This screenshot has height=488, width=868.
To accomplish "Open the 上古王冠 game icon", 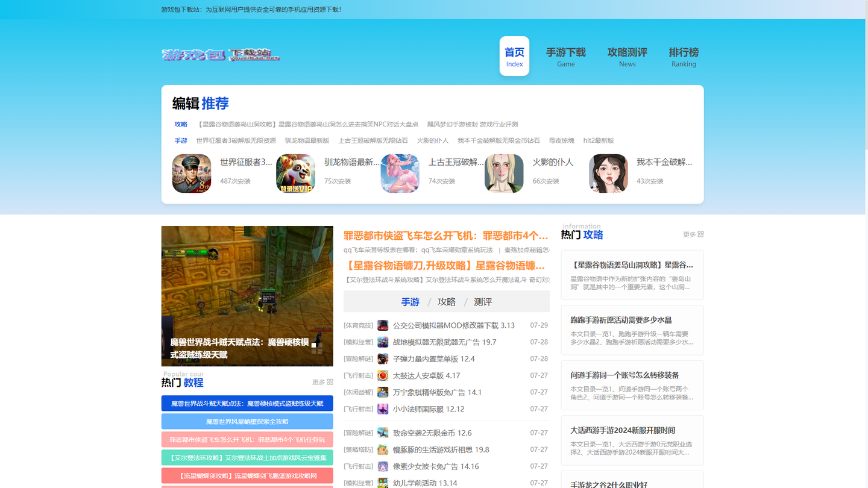I will (400, 174).
